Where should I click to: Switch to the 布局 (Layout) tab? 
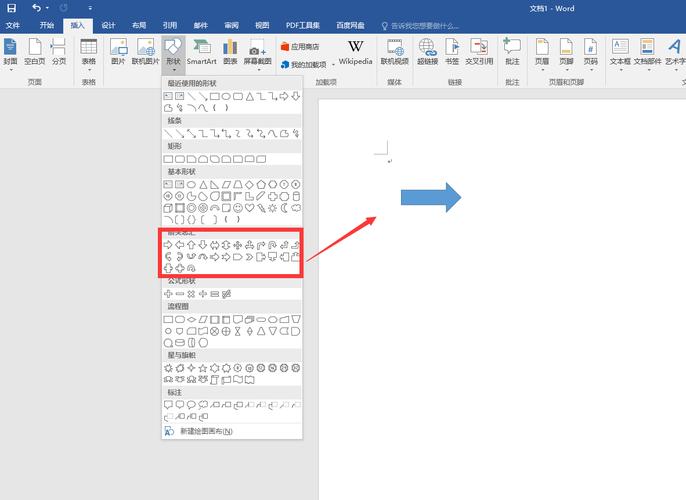tap(139, 25)
